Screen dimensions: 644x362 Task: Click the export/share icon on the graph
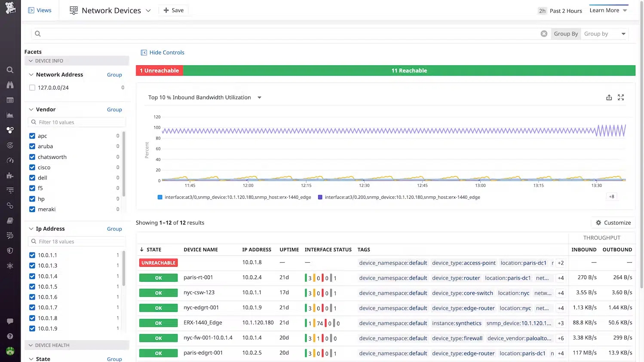609,97
